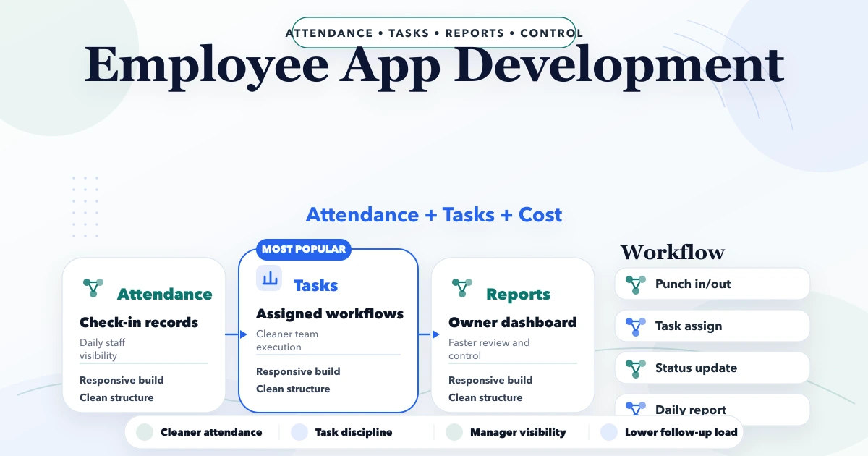Select the Reports share icon
The width and height of the screenshot is (868, 456).
461,289
